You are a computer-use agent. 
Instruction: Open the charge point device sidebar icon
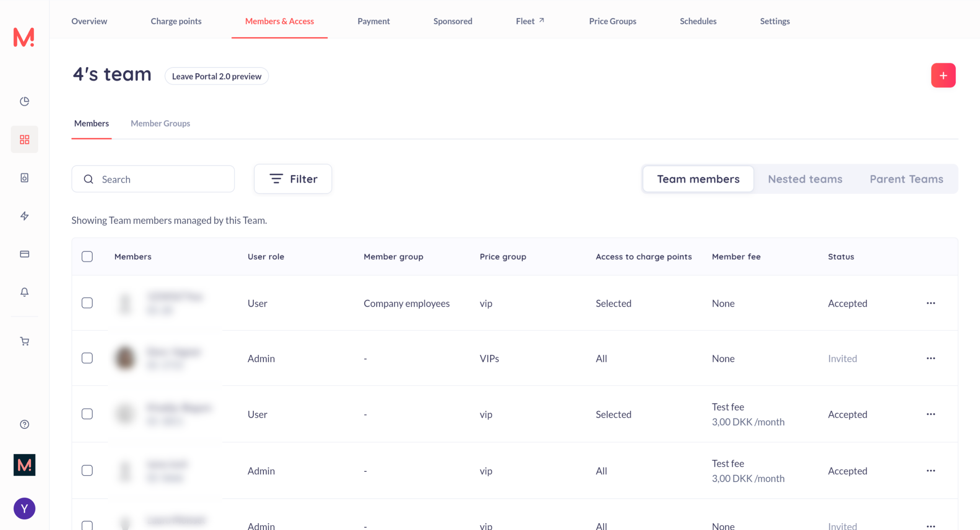tap(24, 178)
